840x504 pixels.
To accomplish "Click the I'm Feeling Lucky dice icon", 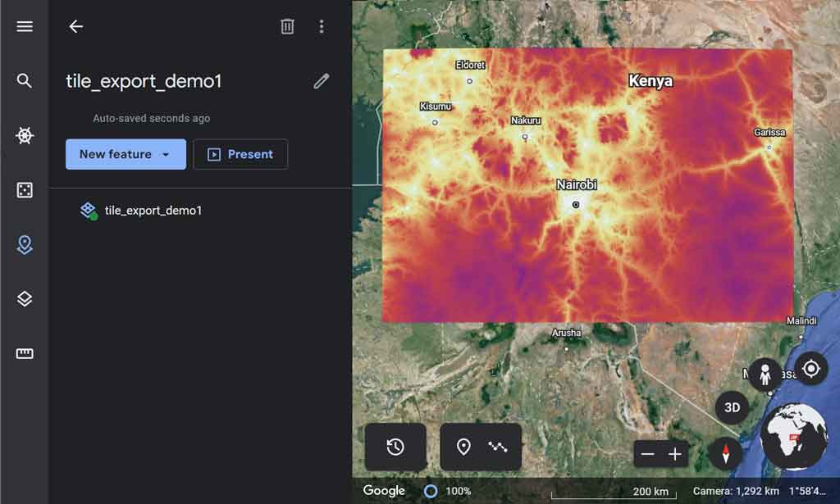I will click(24, 190).
